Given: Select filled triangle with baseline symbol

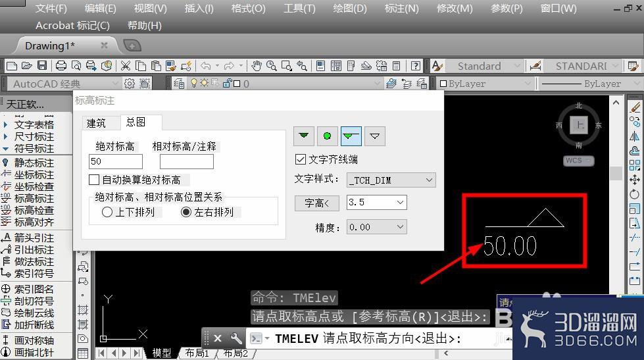Looking at the screenshot, I should [351, 136].
